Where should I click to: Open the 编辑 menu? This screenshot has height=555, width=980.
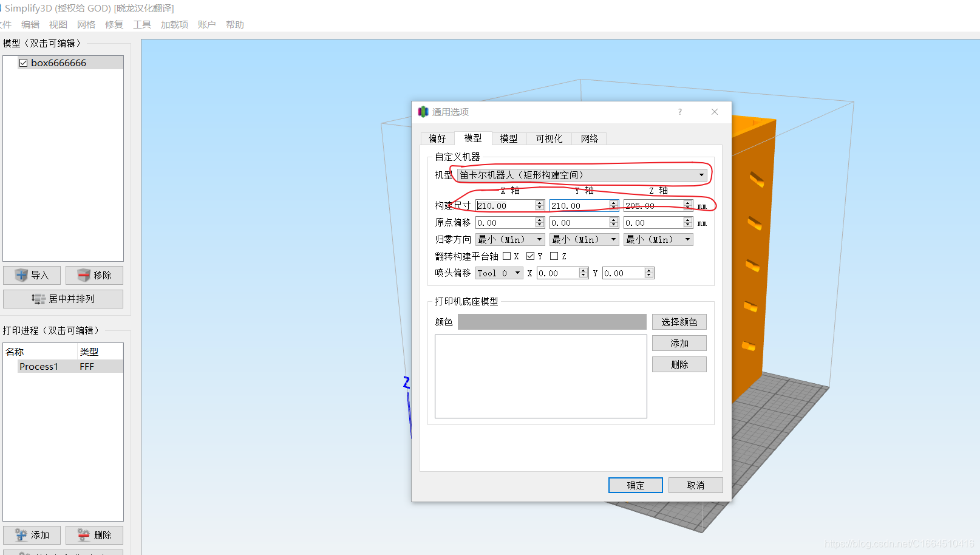click(x=30, y=24)
